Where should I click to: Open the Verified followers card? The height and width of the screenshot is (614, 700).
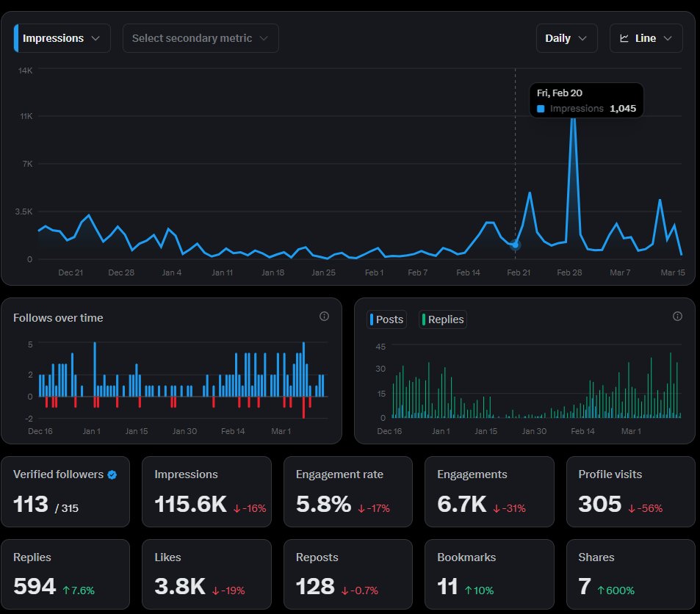[65, 491]
